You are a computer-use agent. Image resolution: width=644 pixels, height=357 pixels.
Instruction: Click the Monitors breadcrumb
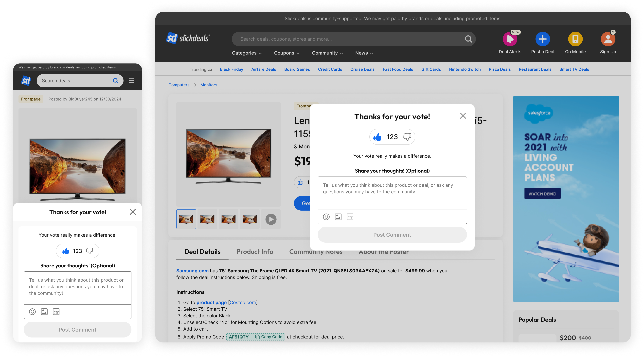pos(209,85)
